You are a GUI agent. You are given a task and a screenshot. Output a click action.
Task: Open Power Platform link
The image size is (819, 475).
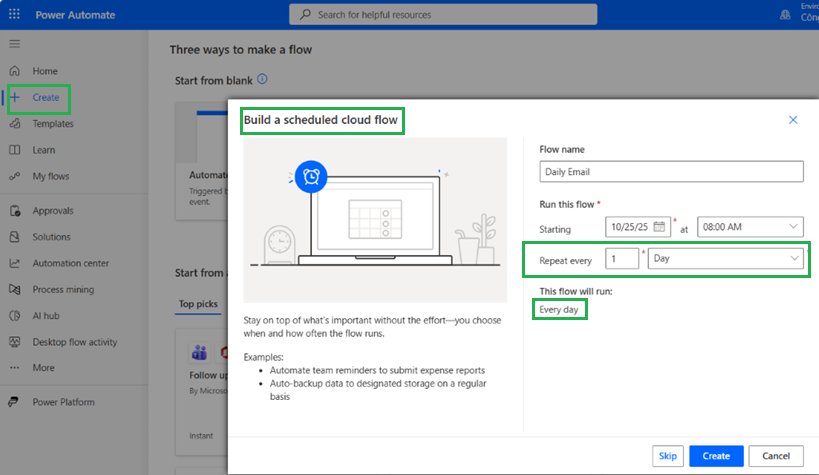(64, 402)
